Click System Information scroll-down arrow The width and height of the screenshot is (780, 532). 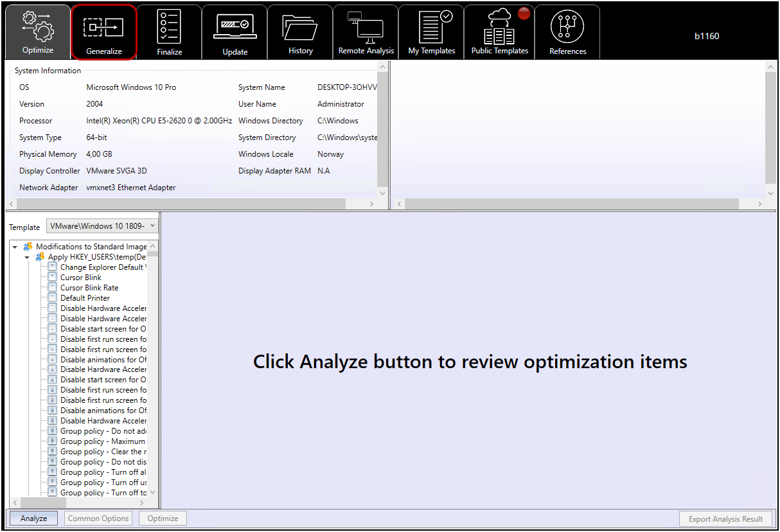click(x=383, y=193)
